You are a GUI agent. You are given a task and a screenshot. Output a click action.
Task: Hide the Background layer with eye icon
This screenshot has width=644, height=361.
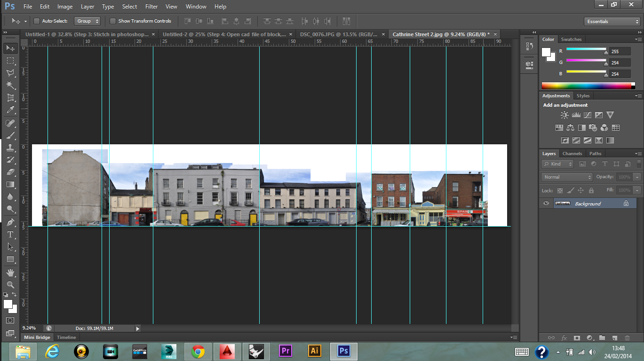(x=546, y=204)
